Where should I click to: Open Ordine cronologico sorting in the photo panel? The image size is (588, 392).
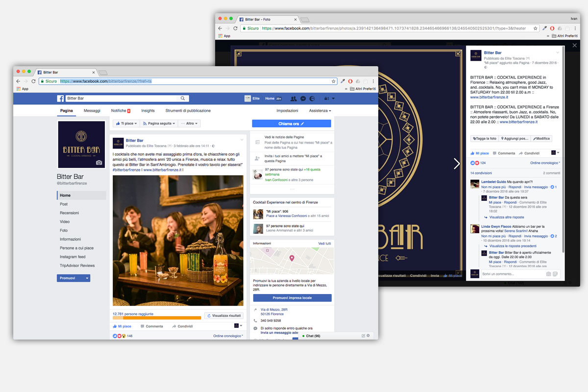tap(545, 163)
